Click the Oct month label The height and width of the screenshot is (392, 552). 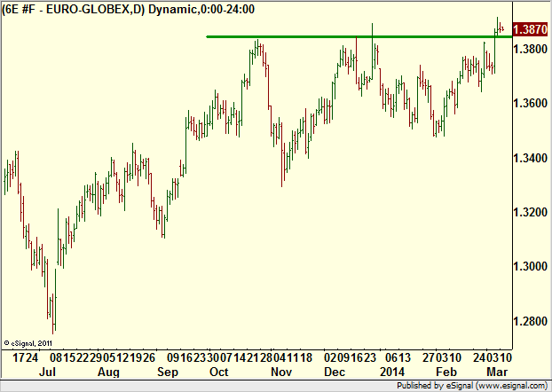(x=218, y=372)
